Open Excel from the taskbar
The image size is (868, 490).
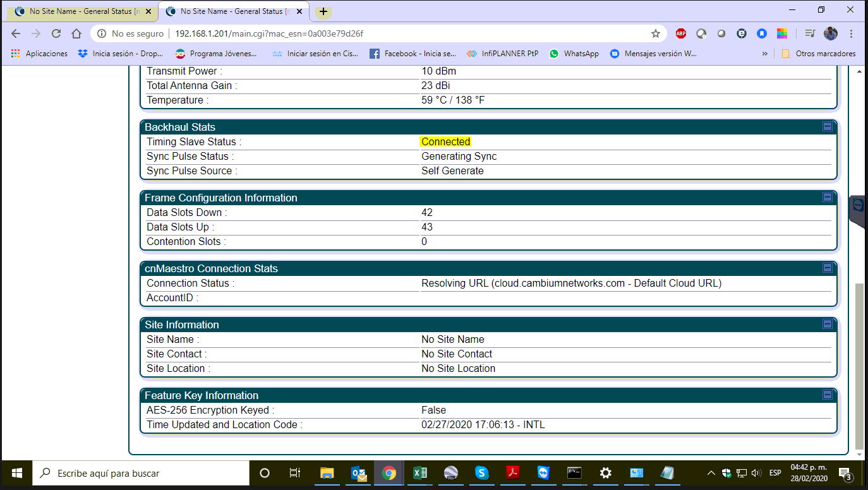click(419, 473)
